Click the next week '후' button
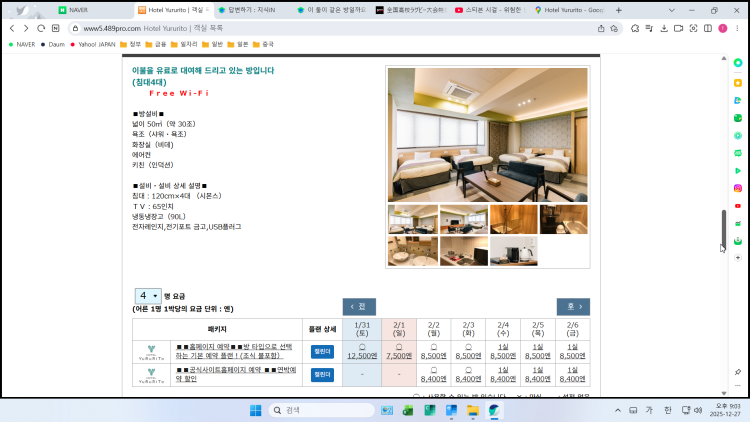The width and height of the screenshot is (750, 422). click(x=573, y=307)
